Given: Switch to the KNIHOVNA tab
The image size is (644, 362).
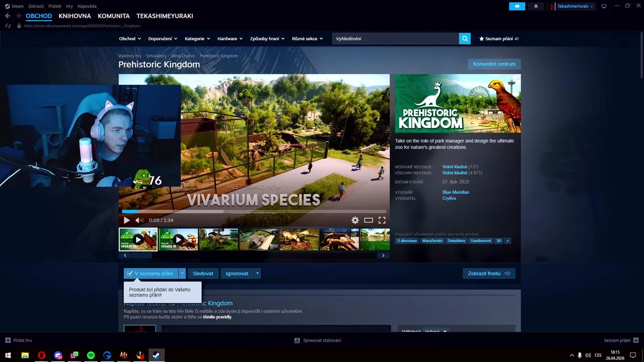Looking at the screenshot, I should coord(74,16).
